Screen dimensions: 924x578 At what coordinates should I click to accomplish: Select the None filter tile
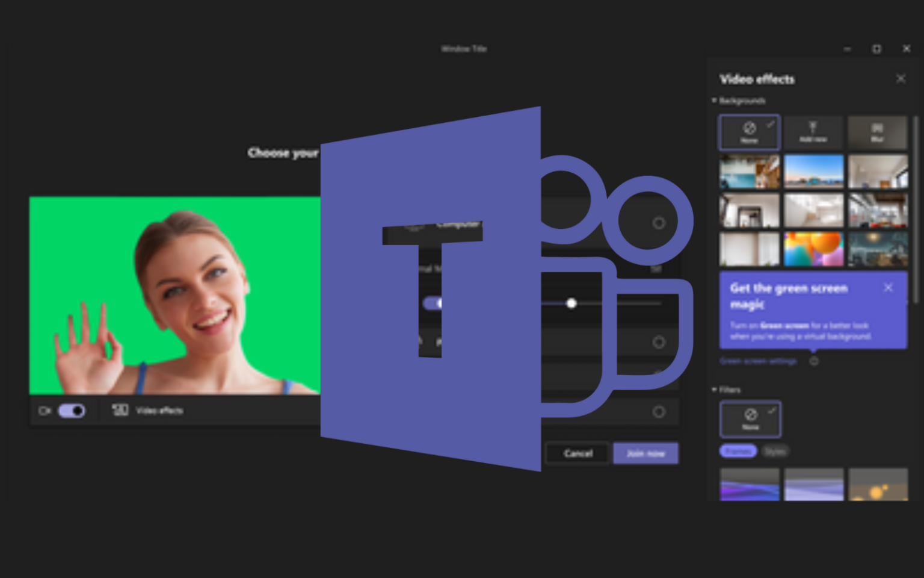(750, 419)
